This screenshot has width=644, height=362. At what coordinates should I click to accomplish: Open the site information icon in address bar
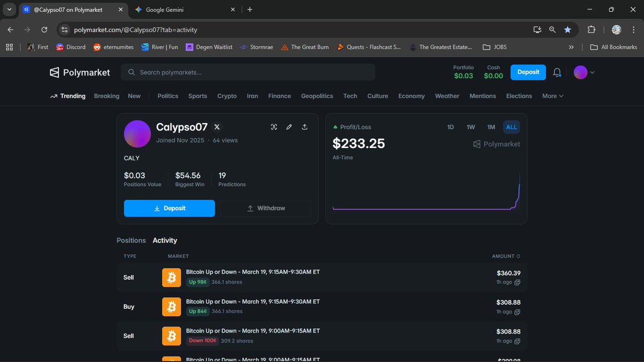[x=64, y=29]
